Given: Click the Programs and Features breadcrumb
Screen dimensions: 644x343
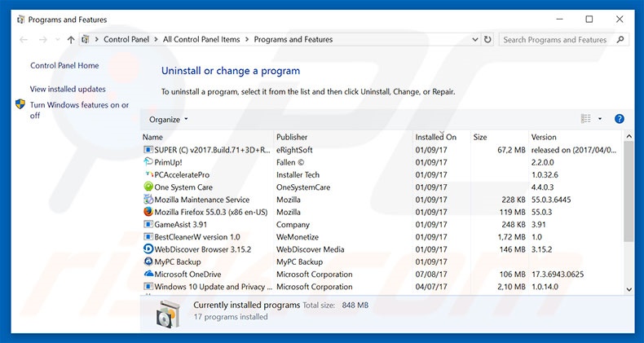Looking at the screenshot, I should point(293,39).
